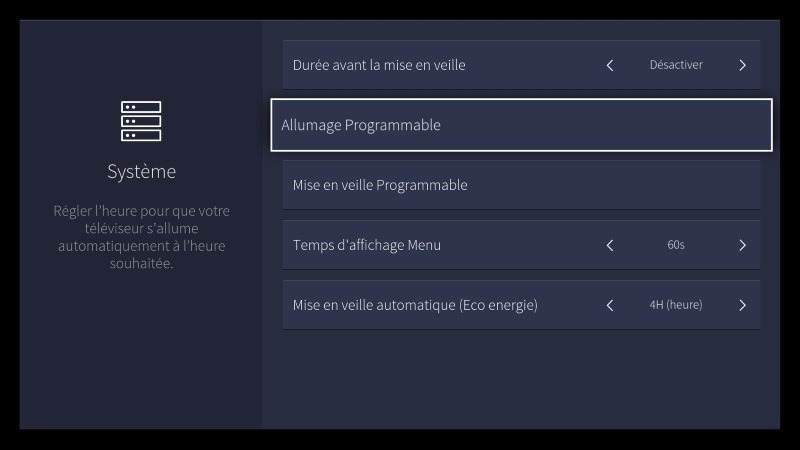
Task: Click the 'Régler l'heure' description text
Action: pos(141,238)
